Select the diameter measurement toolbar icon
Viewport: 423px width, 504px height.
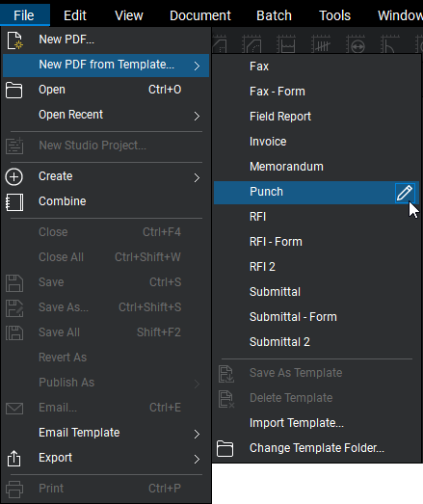356,44
